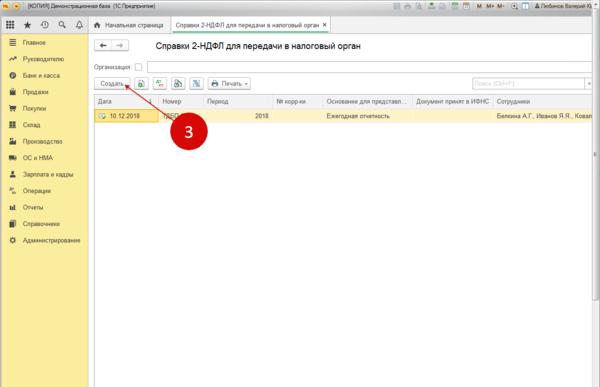This screenshot has width=600, height=387.
Task: Open notifications bell icon
Action: (x=79, y=25)
